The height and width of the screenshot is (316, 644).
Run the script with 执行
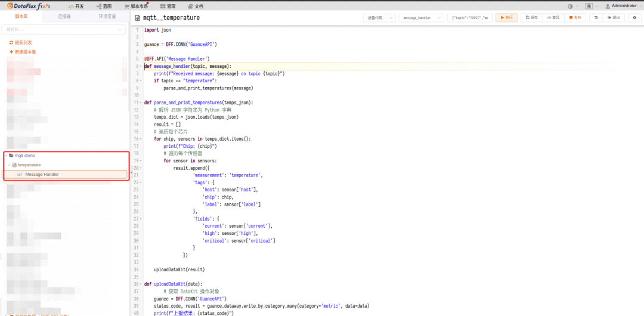pyautogui.click(x=506, y=18)
